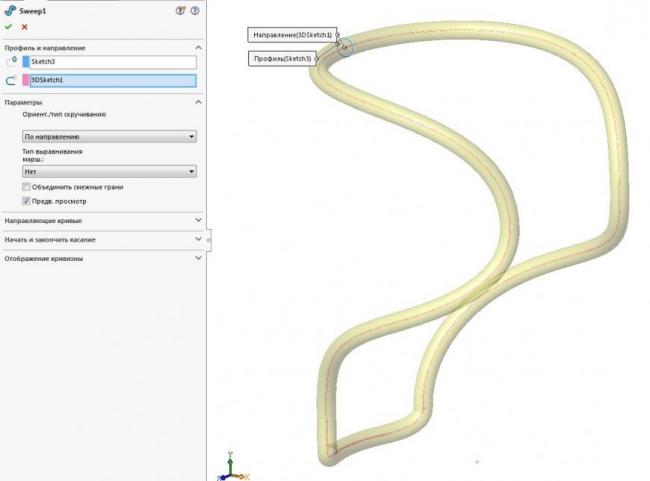Collapse the Параметры section
Image resolution: width=650 pixels, height=481 pixels.
[199, 102]
